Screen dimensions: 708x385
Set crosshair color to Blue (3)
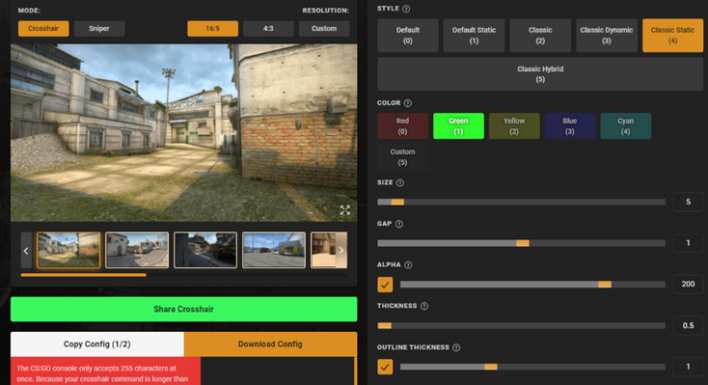point(570,126)
